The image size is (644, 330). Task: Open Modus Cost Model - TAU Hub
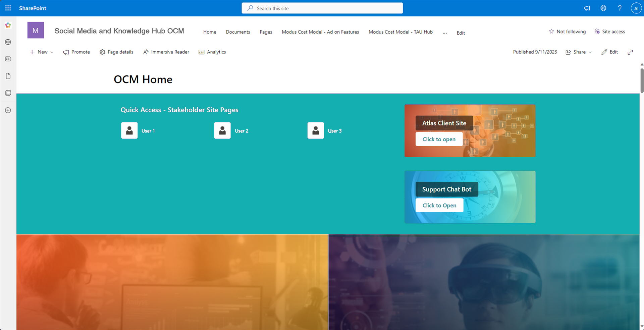pyautogui.click(x=400, y=32)
